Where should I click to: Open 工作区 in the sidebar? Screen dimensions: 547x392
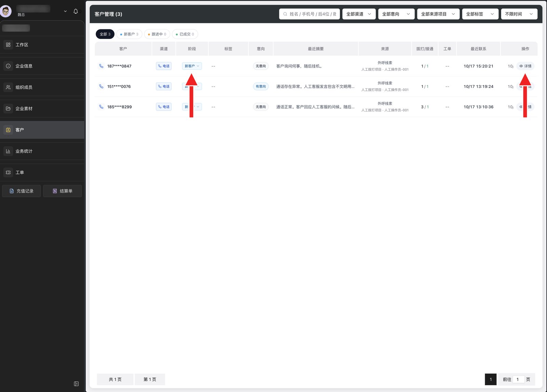click(x=42, y=45)
